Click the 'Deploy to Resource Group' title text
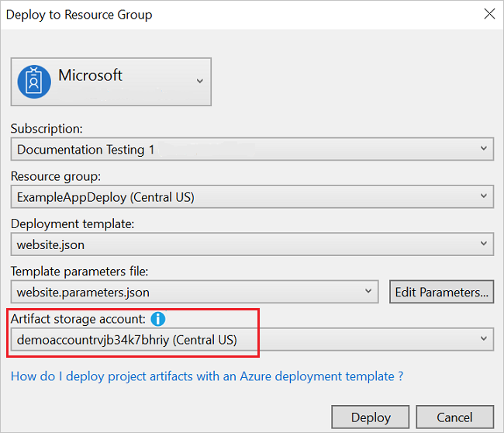The width and height of the screenshot is (504, 433). point(79,15)
